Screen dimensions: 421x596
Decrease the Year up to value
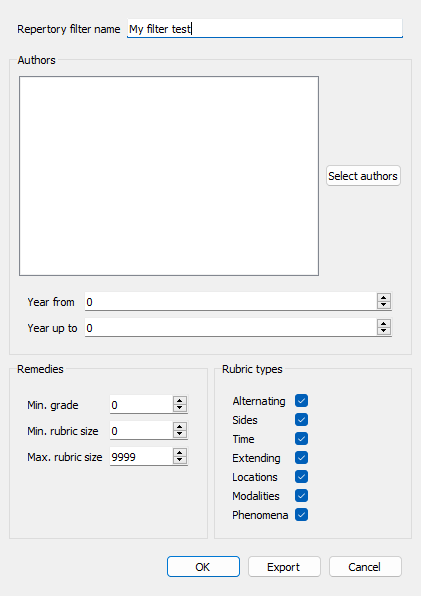[384, 331]
